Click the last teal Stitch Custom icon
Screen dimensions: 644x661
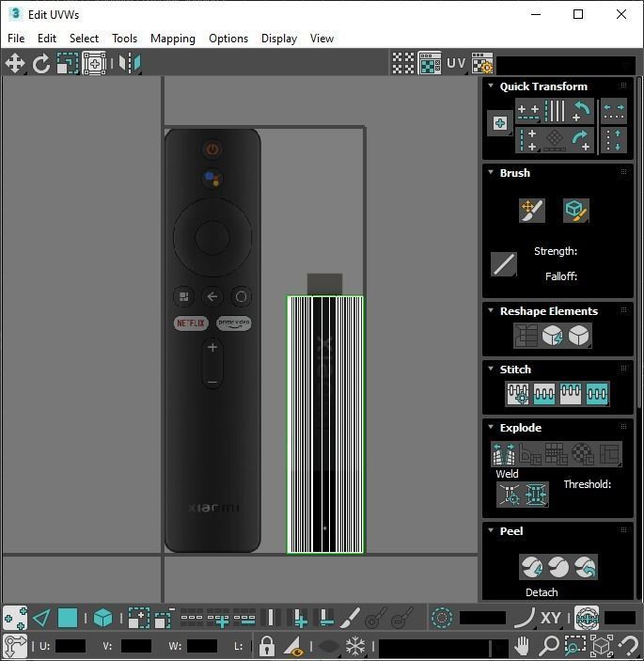pyautogui.click(x=597, y=394)
